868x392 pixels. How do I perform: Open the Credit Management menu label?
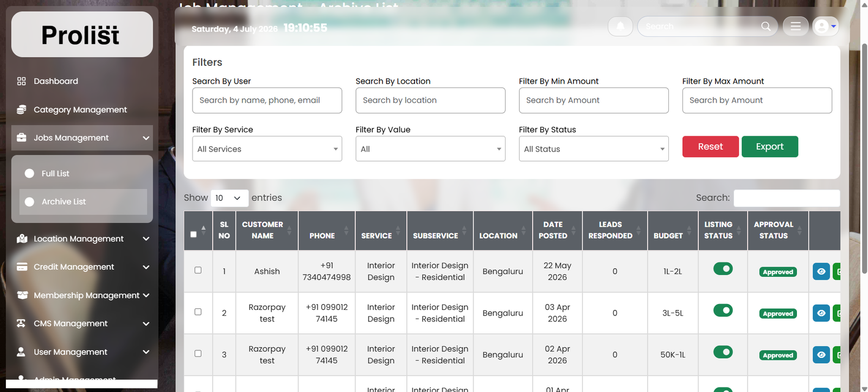74,267
